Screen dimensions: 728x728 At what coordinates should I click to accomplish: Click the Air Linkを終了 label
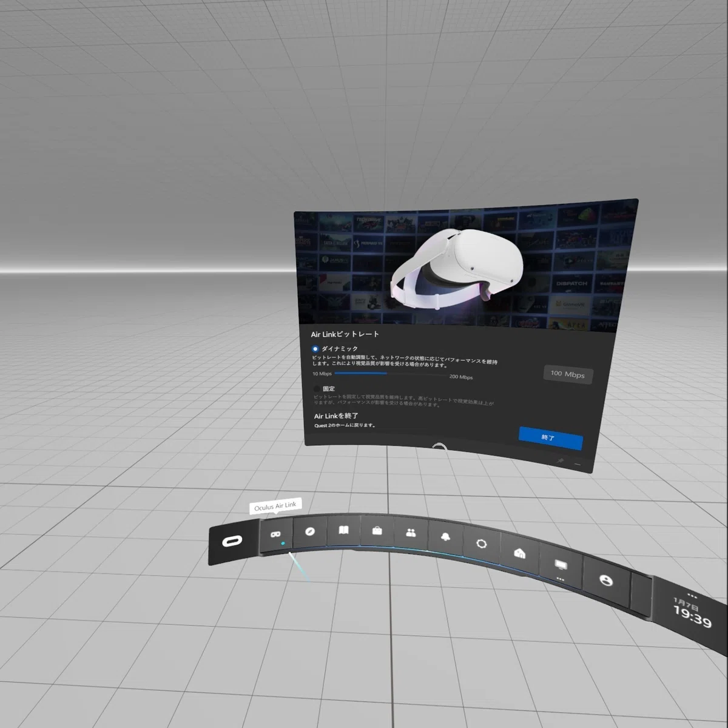pos(336,416)
